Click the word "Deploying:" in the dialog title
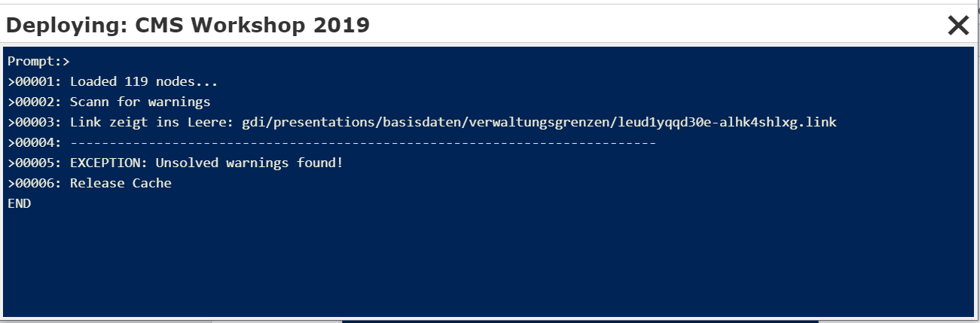 click(67, 26)
